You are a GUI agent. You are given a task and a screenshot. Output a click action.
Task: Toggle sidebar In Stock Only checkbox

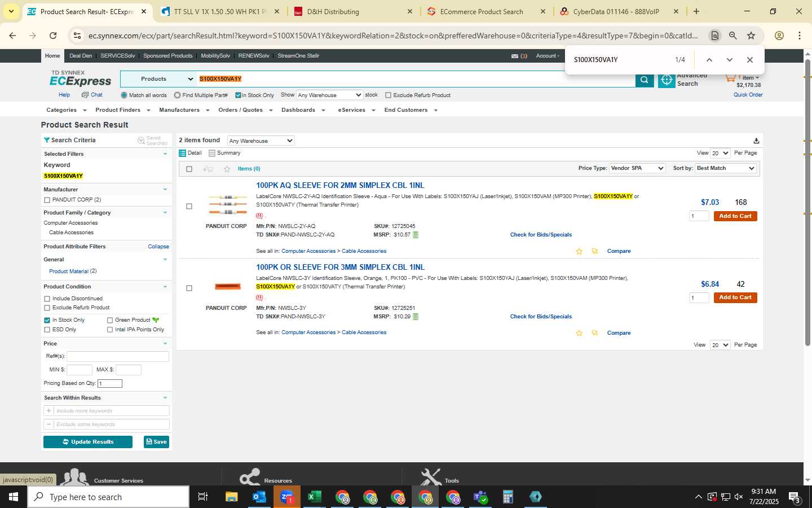click(47, 320)
